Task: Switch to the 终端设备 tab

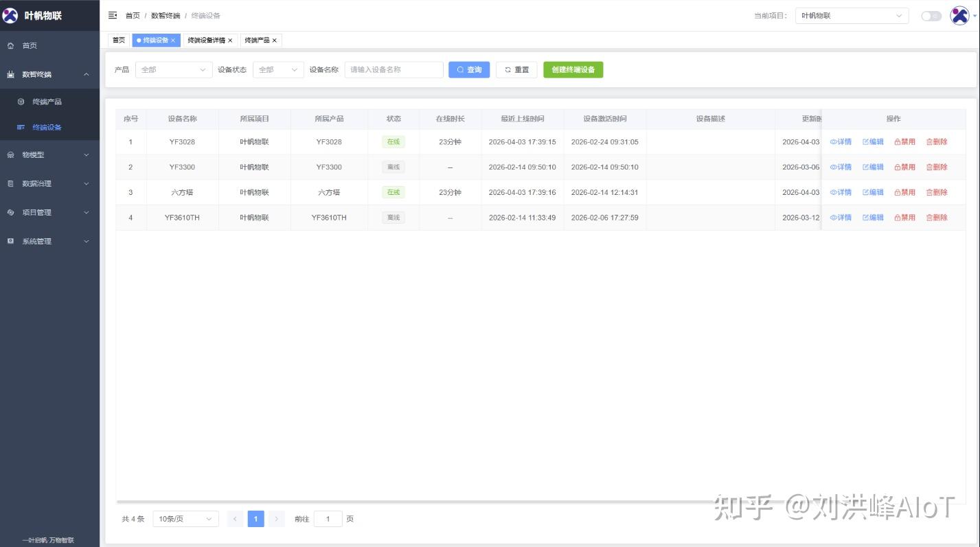Action: tap(156, 40)
